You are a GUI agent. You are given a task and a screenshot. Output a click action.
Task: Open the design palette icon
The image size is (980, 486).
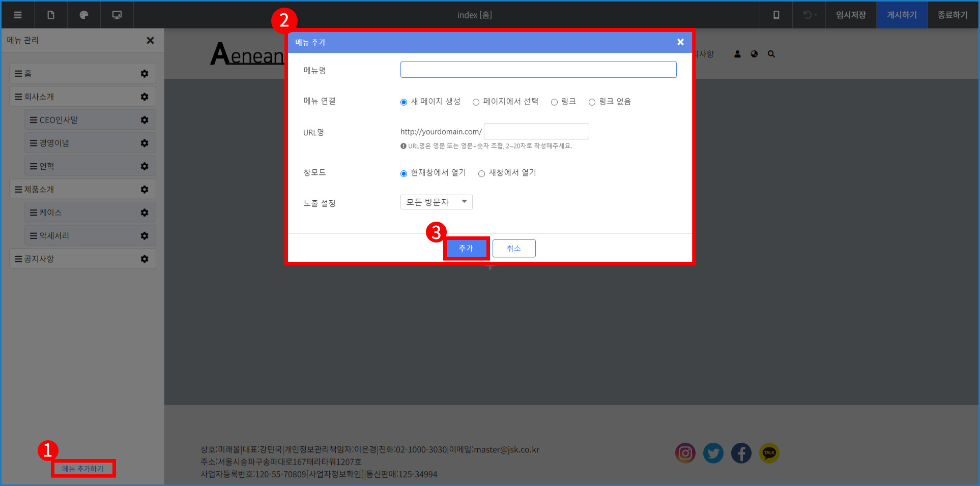pos(84,15)
